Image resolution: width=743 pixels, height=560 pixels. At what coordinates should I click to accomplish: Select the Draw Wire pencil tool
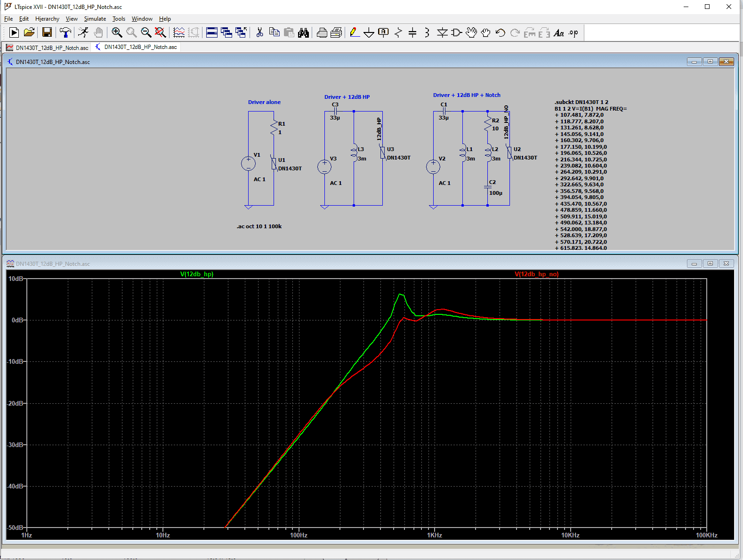pyautogui.click(x=355, y=32)
